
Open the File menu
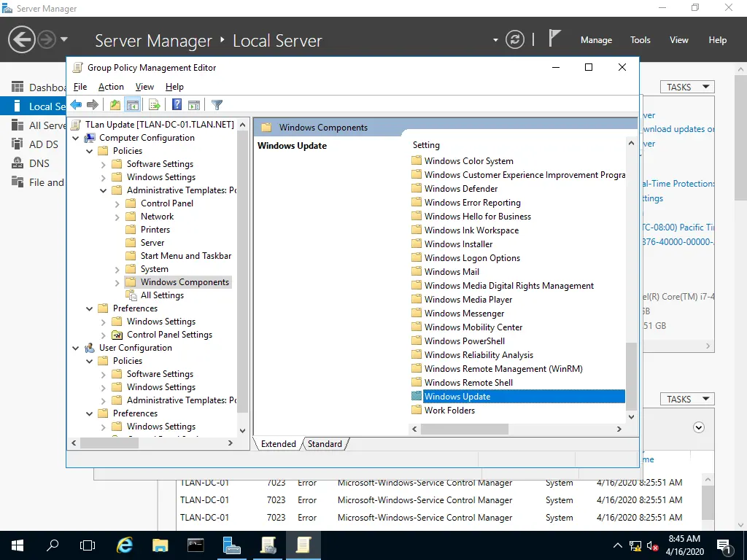(x=80, y=87)
